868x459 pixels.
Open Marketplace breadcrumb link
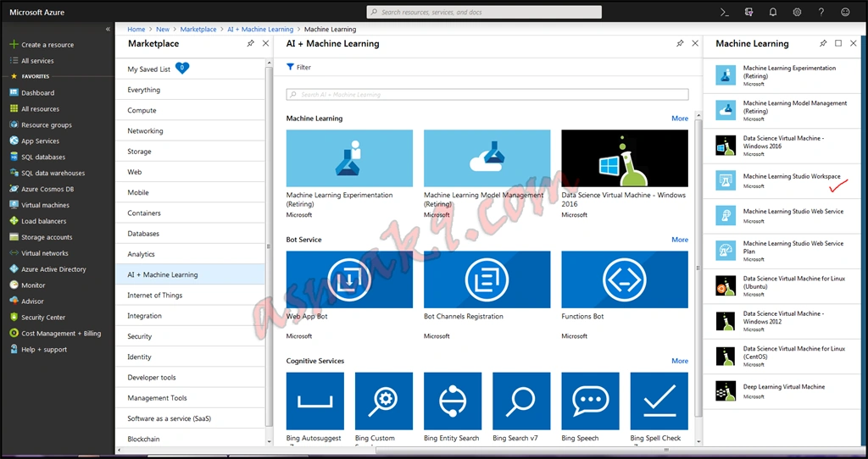[x=198, y=30]
